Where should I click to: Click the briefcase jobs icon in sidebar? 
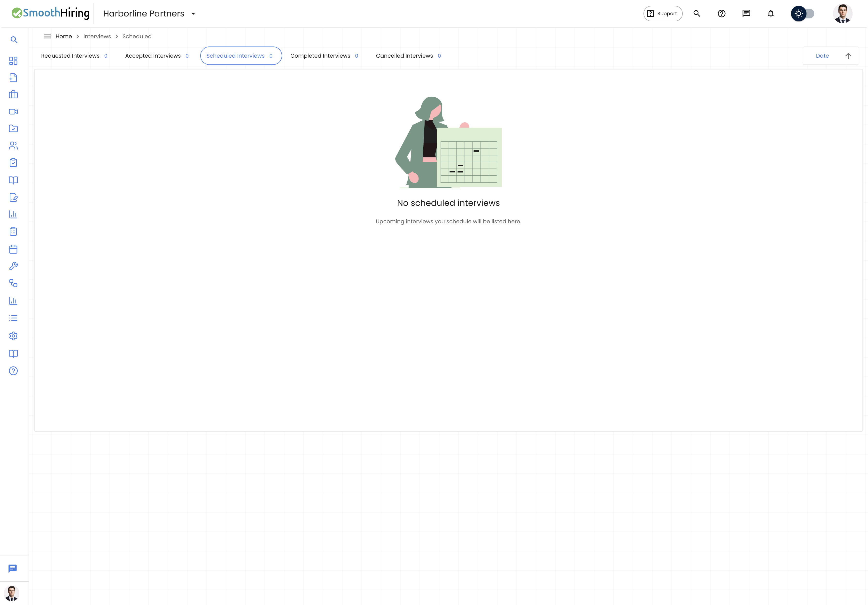click(13, 94)
